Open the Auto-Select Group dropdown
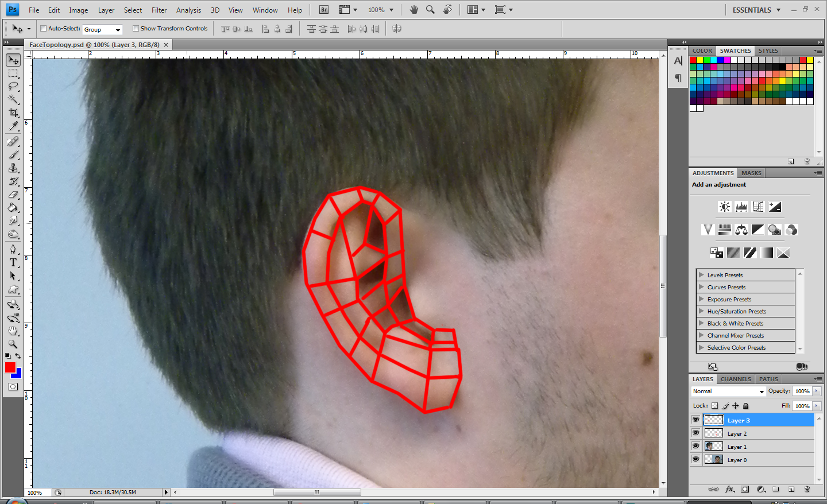827x504 pixels. pyautogui.click(x=102, y=29)
